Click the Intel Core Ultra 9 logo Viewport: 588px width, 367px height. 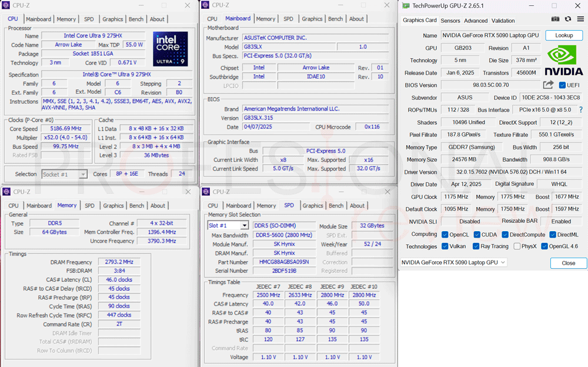click(x=171, y=49)
